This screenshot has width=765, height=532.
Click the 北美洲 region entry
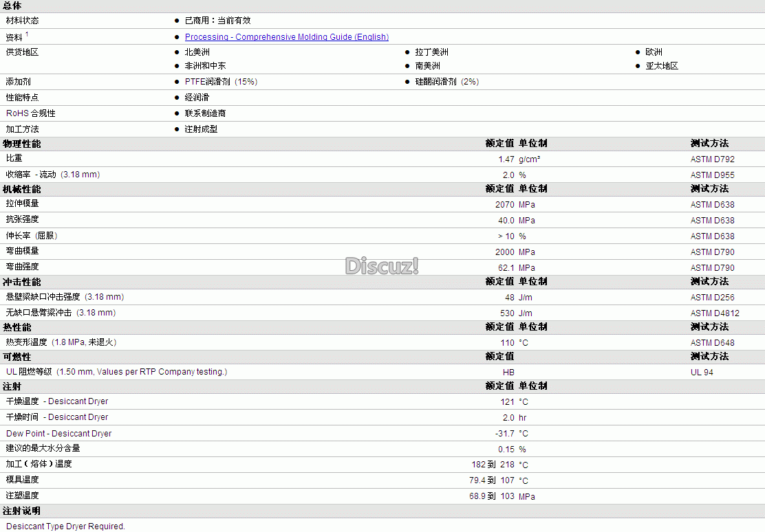point(197,52)
